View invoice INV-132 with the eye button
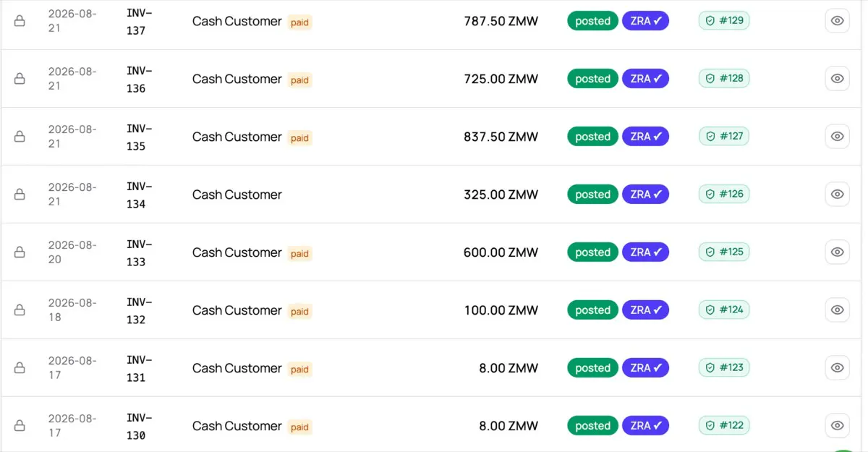Image resolution: width=868 pixels, height=452 pixels. coord(837,310)
